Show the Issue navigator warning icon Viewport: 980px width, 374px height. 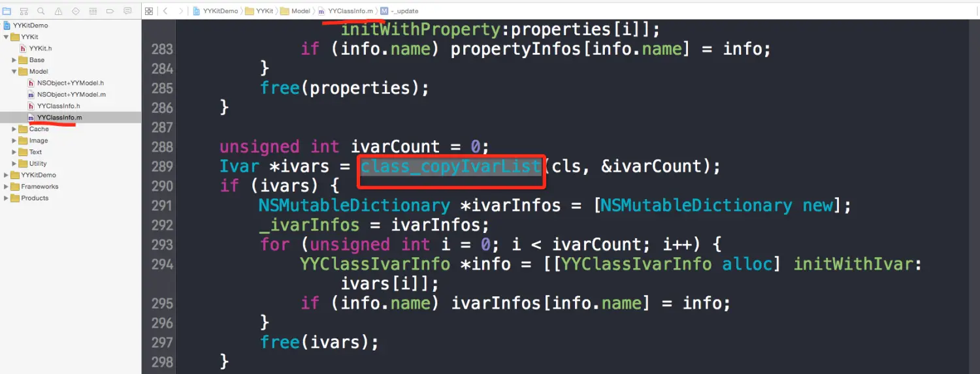point(58,11)
